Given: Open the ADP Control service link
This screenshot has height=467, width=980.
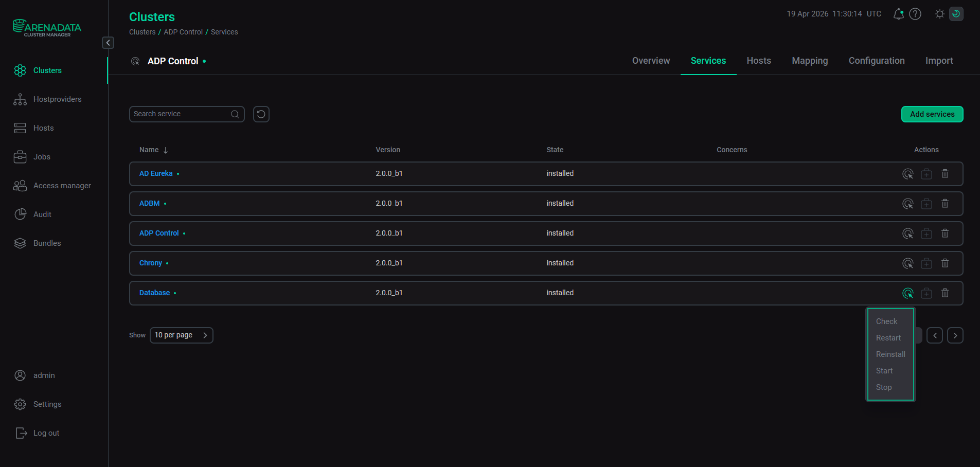Looking at the screenshot, I should (159, 233).
